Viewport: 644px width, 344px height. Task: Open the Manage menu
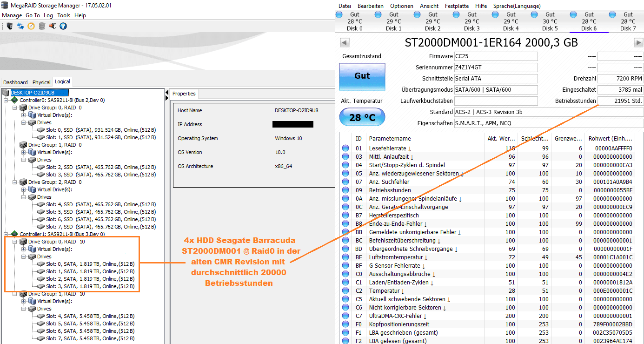point(12,15)
